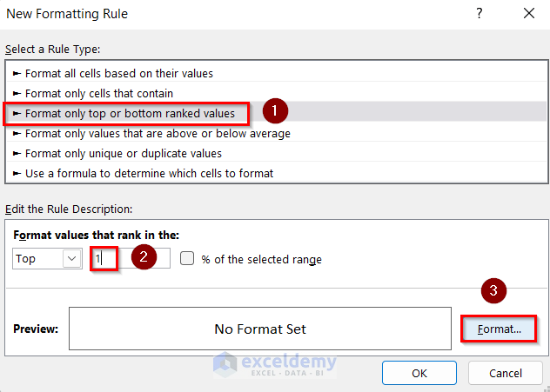Select 'Format only unique or duplicate values'

[123, 153]
